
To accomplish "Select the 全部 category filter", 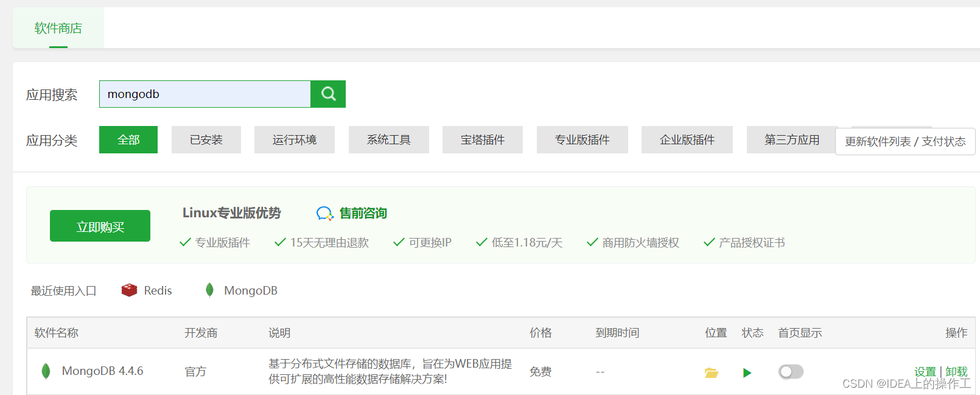I will pyautogui.click(x=128, y=139).
